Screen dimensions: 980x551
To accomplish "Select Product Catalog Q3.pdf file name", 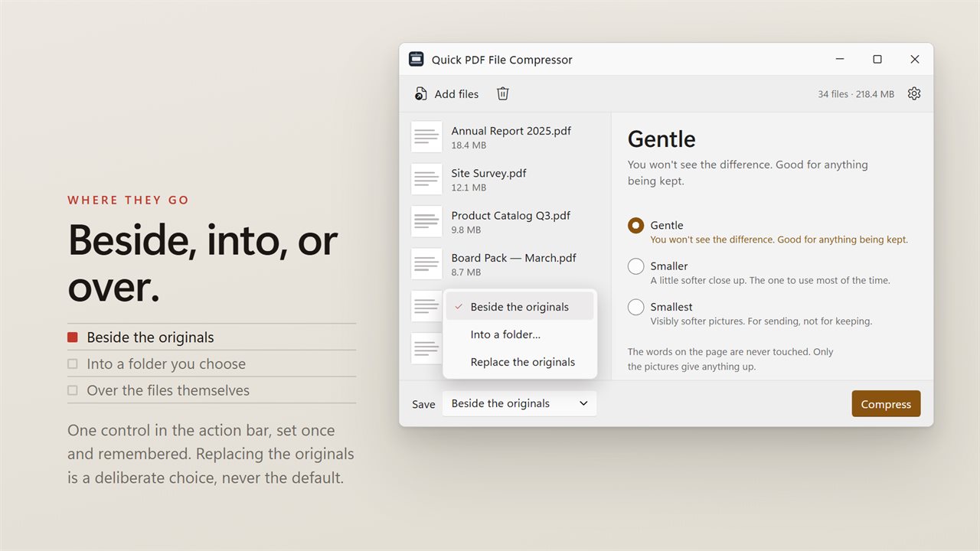I will coord(511,216).
